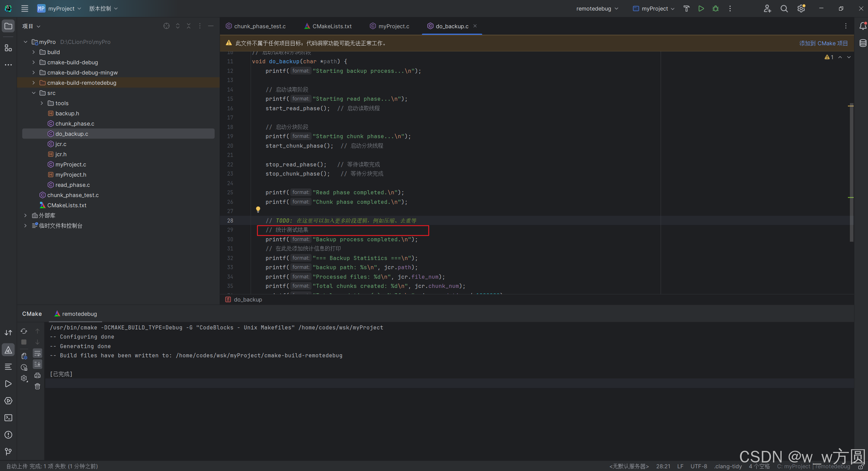Open Search Everywhere magnifier

(784, 9)
